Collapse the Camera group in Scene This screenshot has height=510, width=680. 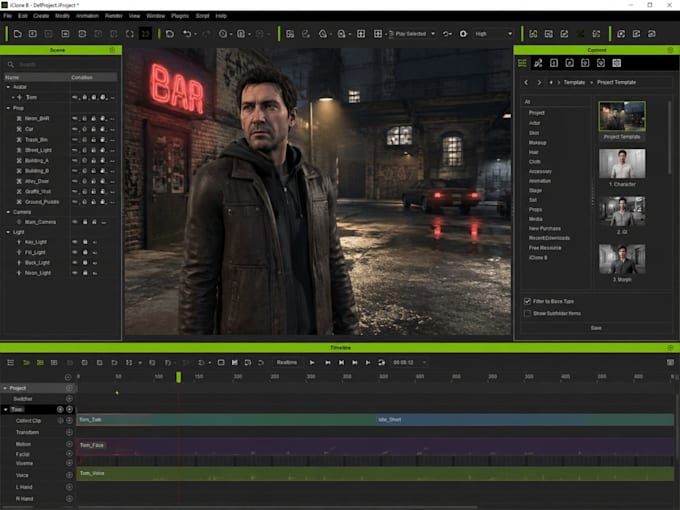[8, 212]
